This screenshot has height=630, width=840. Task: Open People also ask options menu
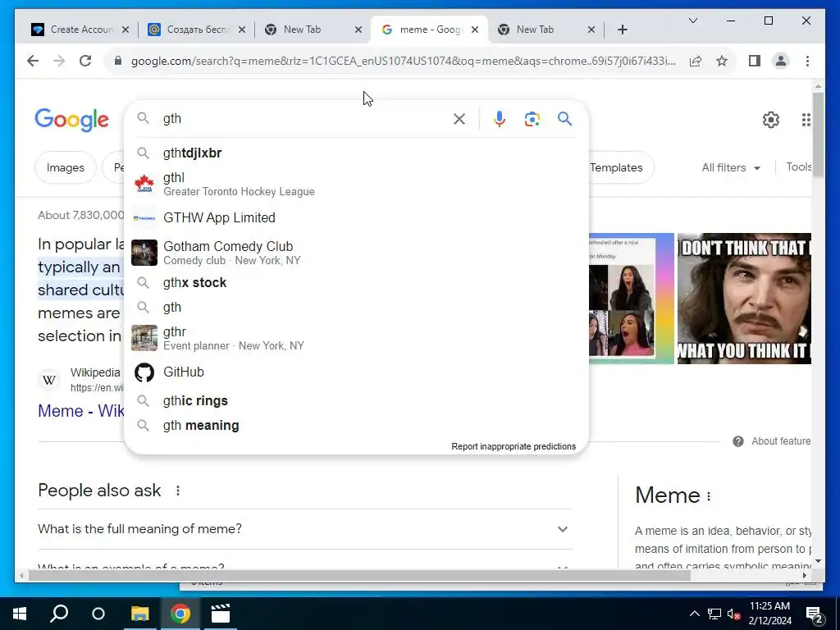coord(178,491)
